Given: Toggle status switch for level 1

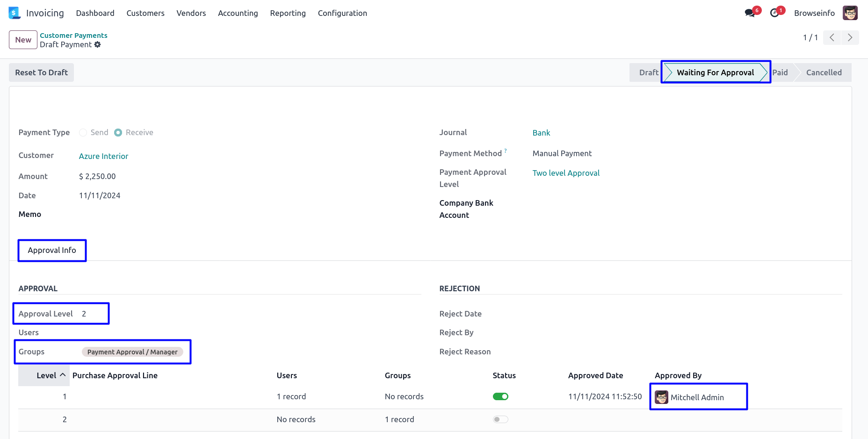Looking at the screenshot, I should 500,396.
